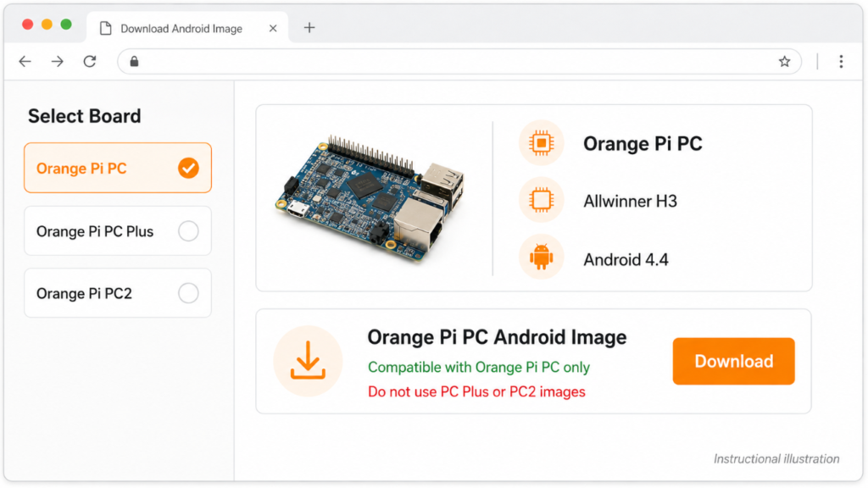The height and width of the screenshot is (488, 868).
Task: Click the chip icon beside Orange Pi PC
Action: pyautogui.click(x=541, y=143)
